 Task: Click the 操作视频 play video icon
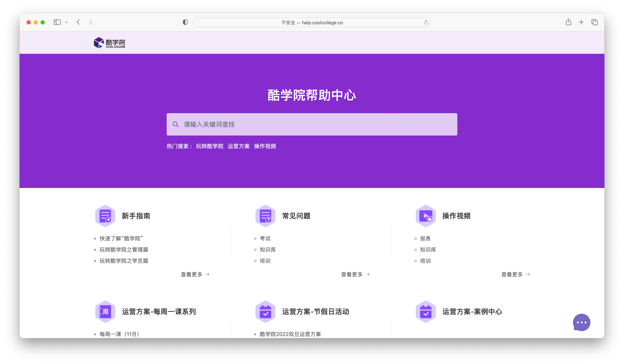426,216
